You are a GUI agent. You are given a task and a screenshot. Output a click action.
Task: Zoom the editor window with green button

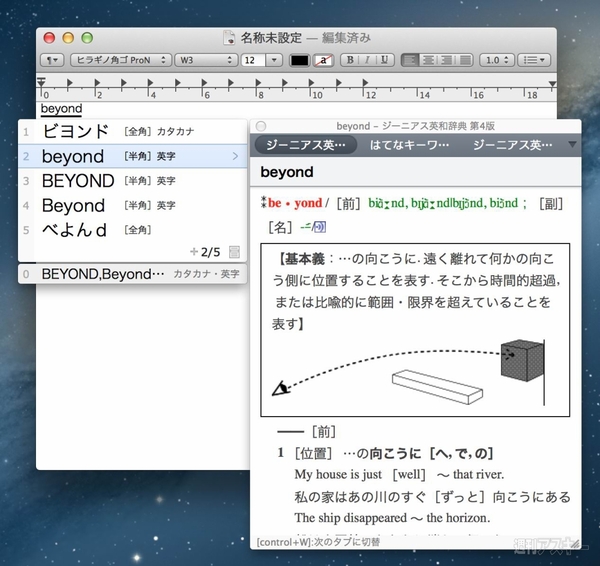[87, 38]
